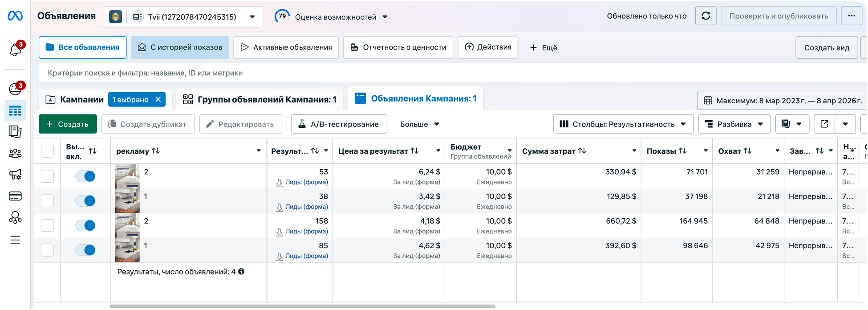The image size is (868, 310).
Task: Switch to 'Группы объявлений Кампания: 1' tab
Action: tap(260, 99)
